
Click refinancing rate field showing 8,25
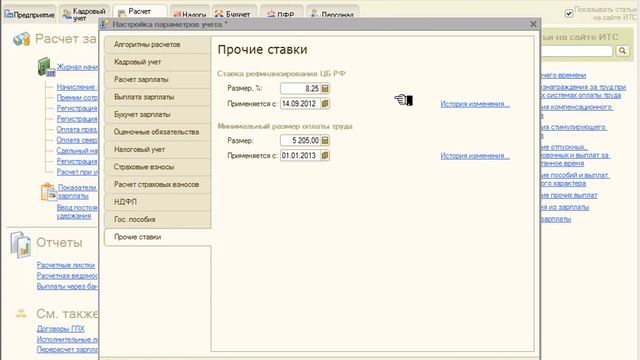pos(300,89)
